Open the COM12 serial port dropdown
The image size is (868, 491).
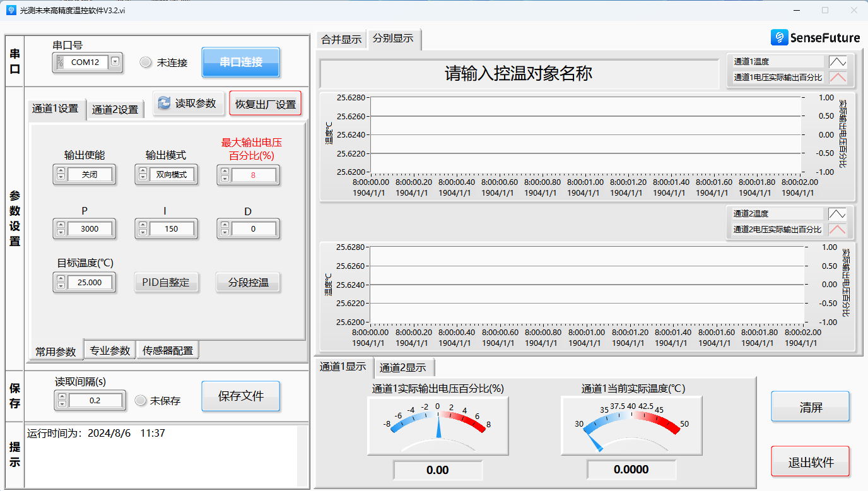click(x=115, y=62)
